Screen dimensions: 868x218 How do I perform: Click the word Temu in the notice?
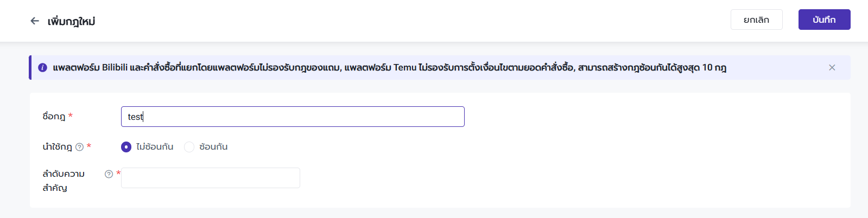pyautogui.click(x=404, y=68)
